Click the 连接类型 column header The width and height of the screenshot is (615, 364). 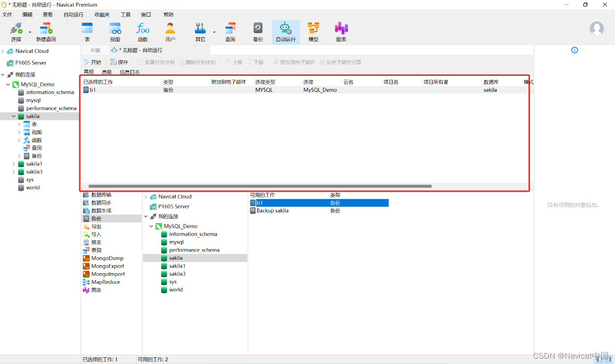coord(265,82)
